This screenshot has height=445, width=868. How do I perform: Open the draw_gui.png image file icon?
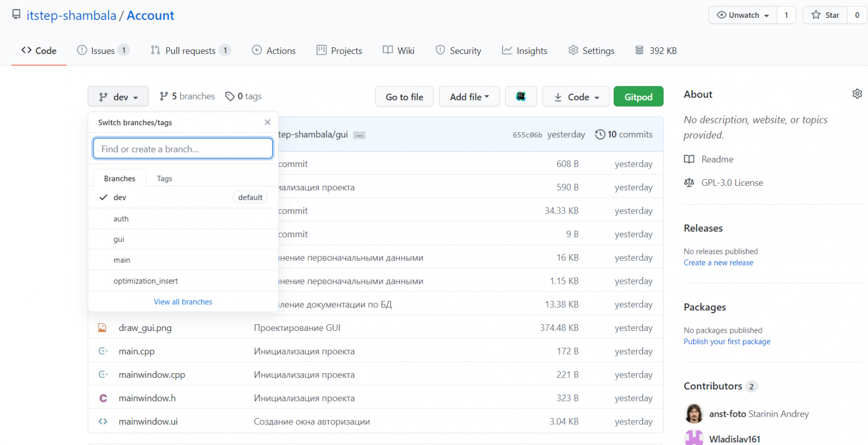point(102,328)
